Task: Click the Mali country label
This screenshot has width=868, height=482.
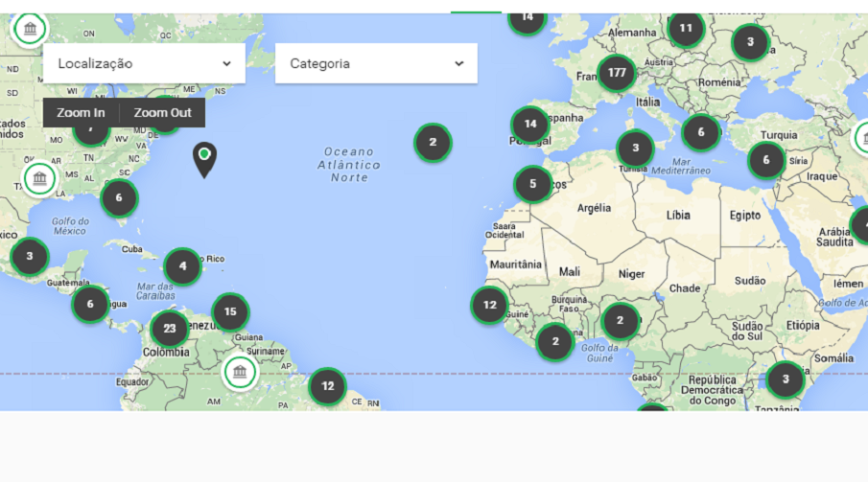Action: pos(570,272)
